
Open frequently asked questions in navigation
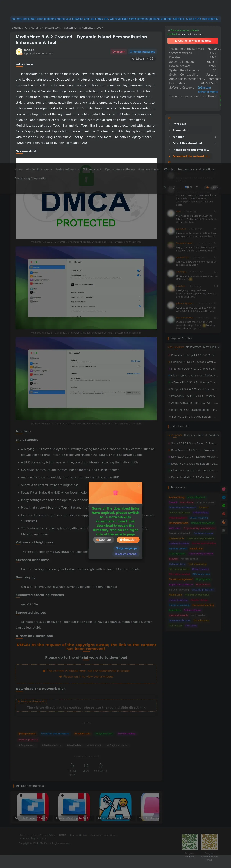tap(196, 170)
